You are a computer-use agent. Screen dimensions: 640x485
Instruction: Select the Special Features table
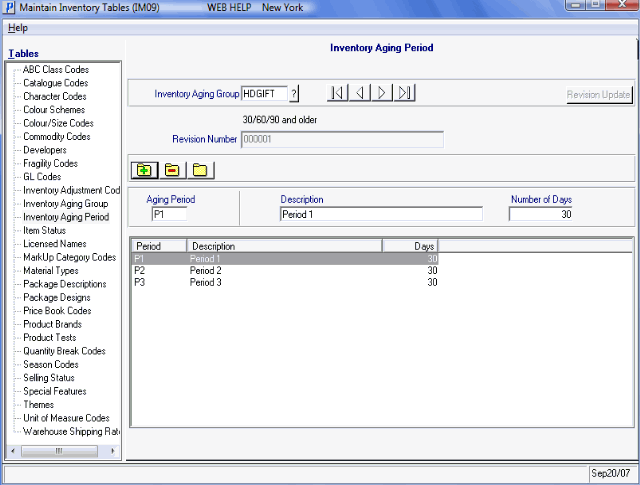pos(55,391)
